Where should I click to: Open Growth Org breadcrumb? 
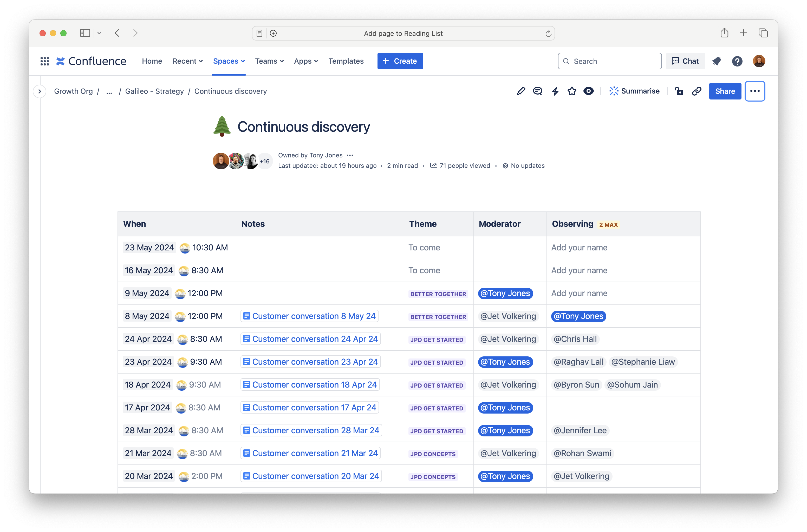tap(73, 91)
